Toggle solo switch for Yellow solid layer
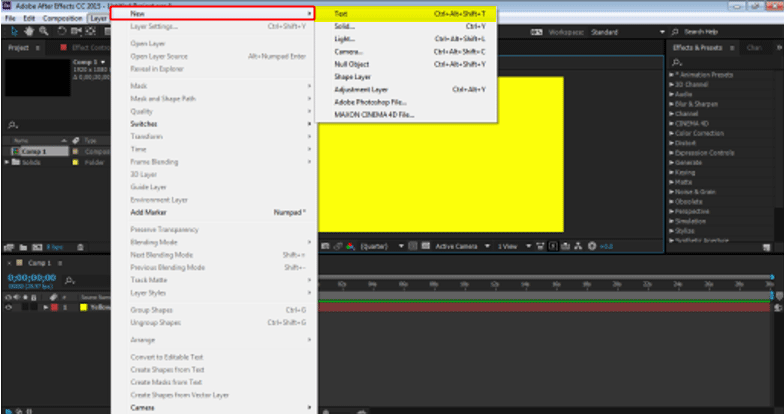Viewport: 784px width, 414px height. point(24,308)
